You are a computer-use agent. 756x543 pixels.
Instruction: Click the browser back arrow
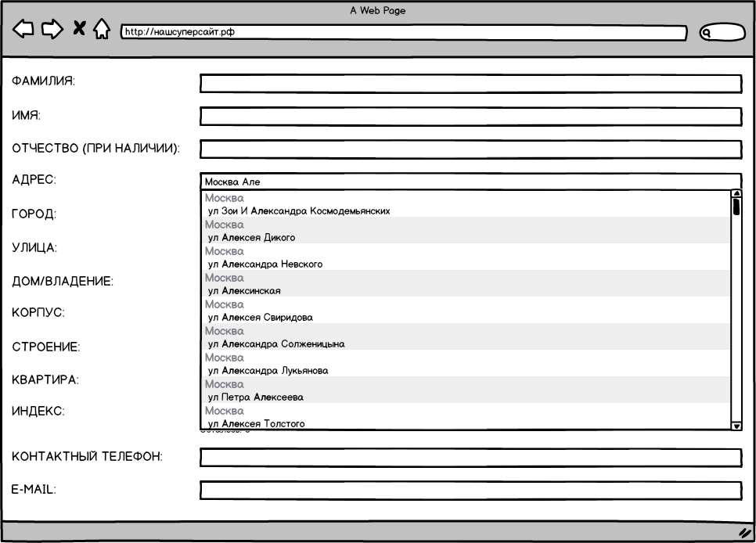click(23, 29)
